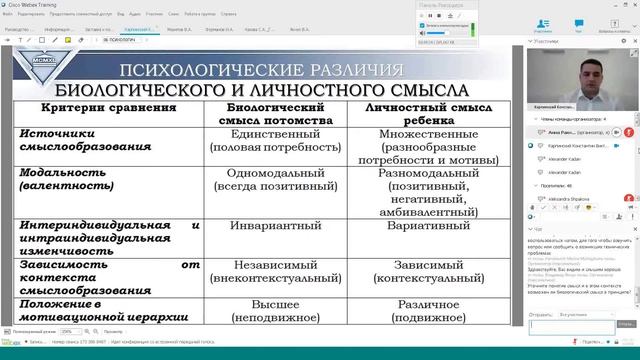The width and height of the screenshot is (640, 360).
Task: Open the Send to recipient dropdown
Action: [x=586, y=315]
